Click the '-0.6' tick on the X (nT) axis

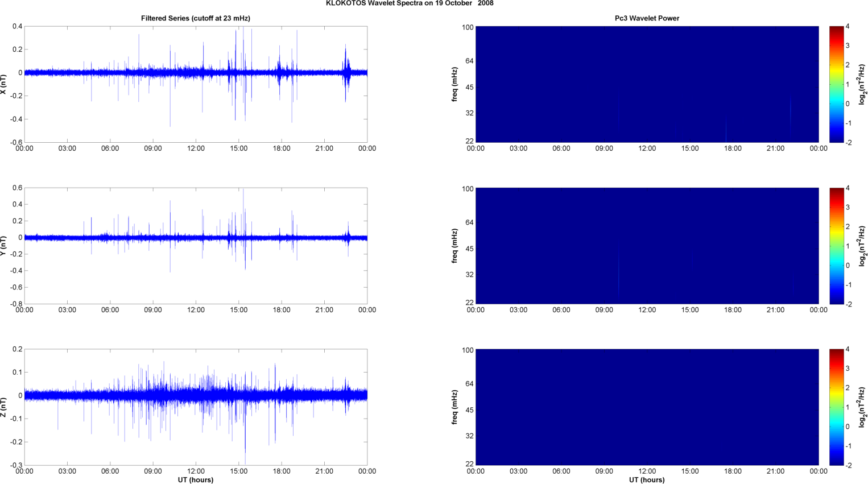(x=15, y=143)
